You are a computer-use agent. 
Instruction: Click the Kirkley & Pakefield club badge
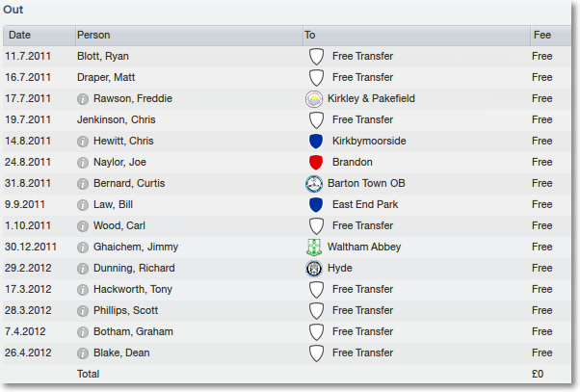314,99
